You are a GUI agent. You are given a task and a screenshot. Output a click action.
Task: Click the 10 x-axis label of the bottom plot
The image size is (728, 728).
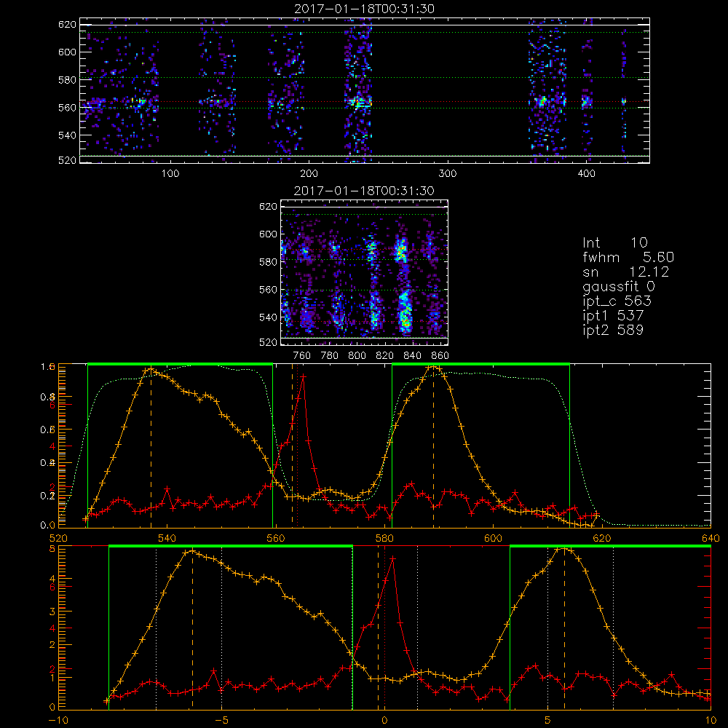pos(711,721)
